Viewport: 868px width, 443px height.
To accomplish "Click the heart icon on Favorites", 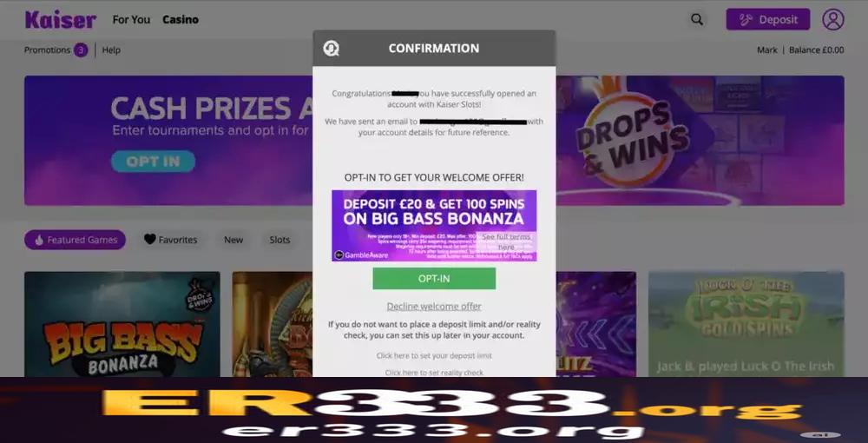I will [x=149, y=239].
